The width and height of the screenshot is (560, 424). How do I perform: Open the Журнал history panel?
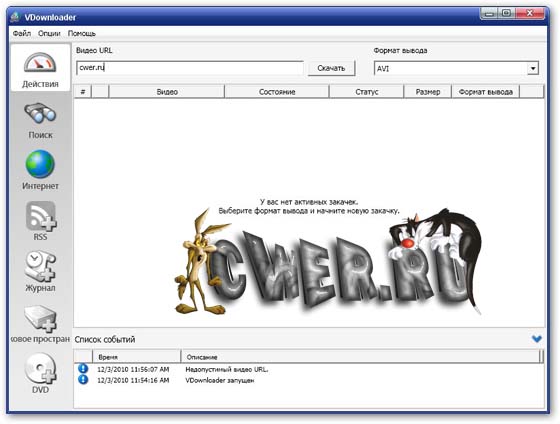[40, 271]
